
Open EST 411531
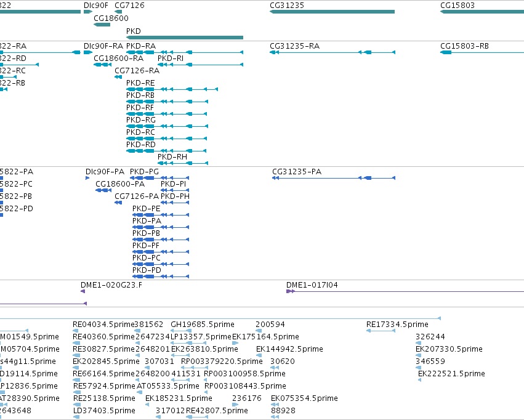click(x=186, y=374)
